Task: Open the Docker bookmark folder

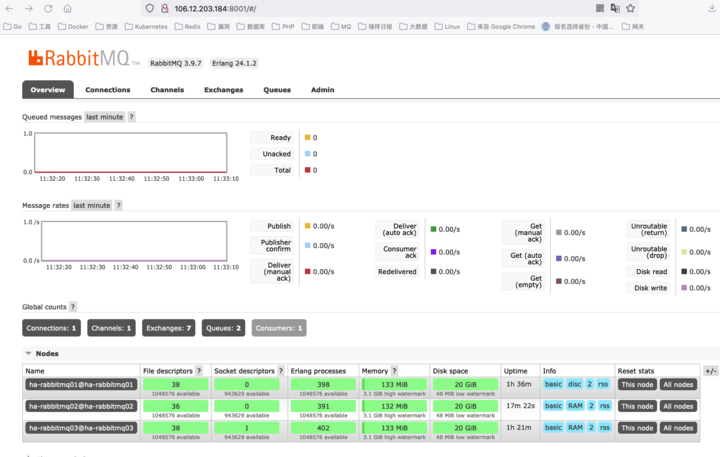Action: (73, 27)
